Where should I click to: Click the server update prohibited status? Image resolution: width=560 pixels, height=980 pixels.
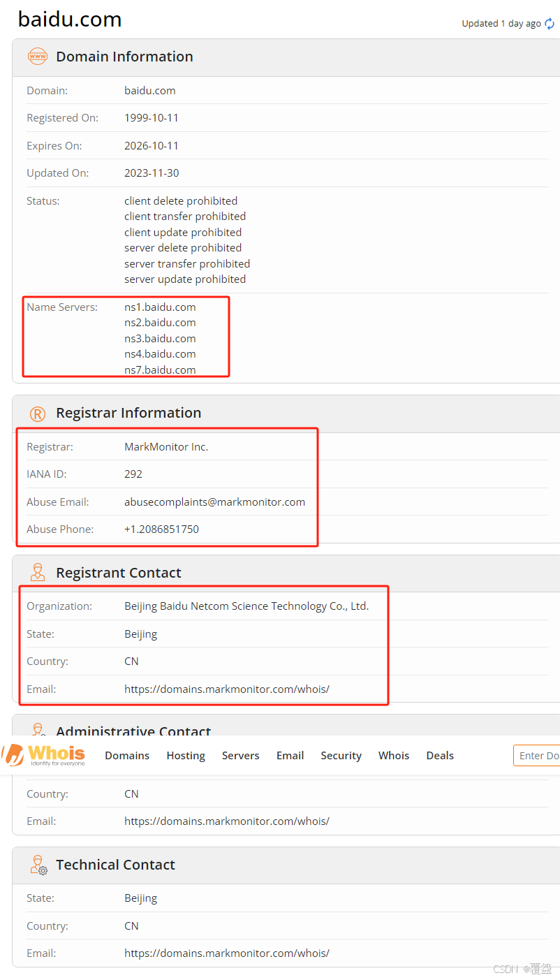(x=185, y=279)
